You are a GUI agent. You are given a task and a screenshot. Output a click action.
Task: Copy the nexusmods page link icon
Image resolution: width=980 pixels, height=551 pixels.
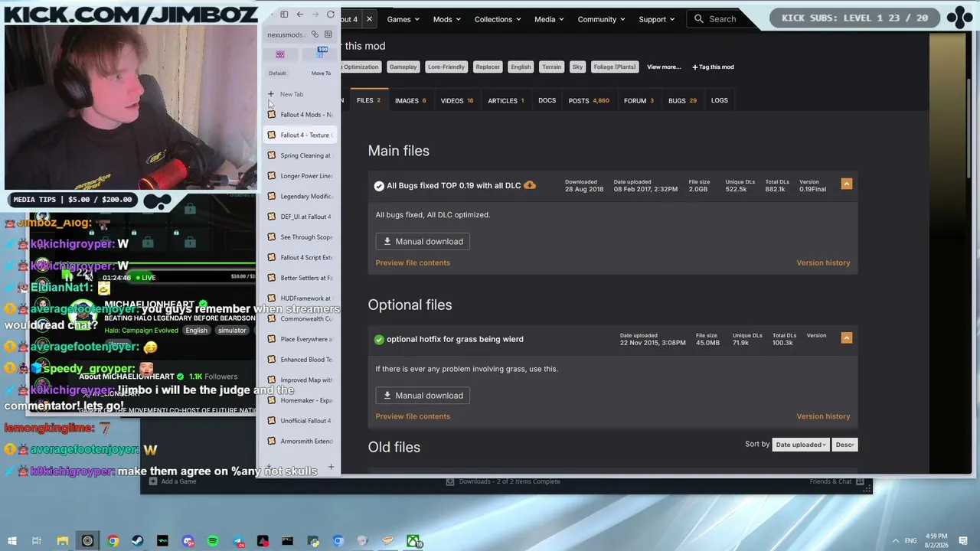click(x=315, y=34)
